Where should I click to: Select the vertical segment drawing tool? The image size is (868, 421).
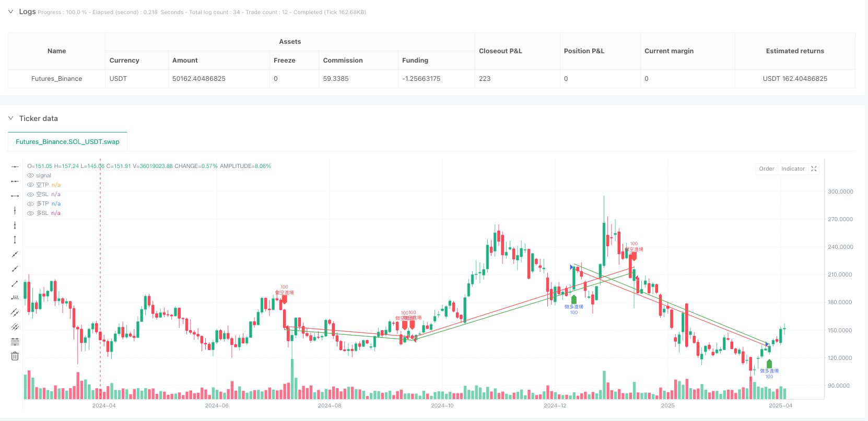pos(15,239)
